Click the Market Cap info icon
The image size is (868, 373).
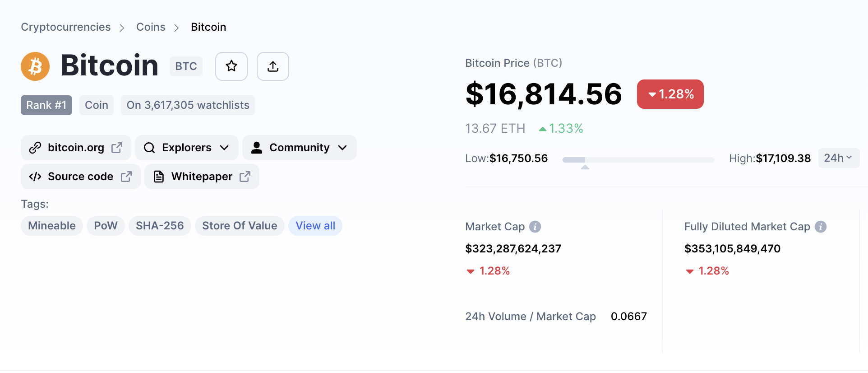[x=535, y=227]
